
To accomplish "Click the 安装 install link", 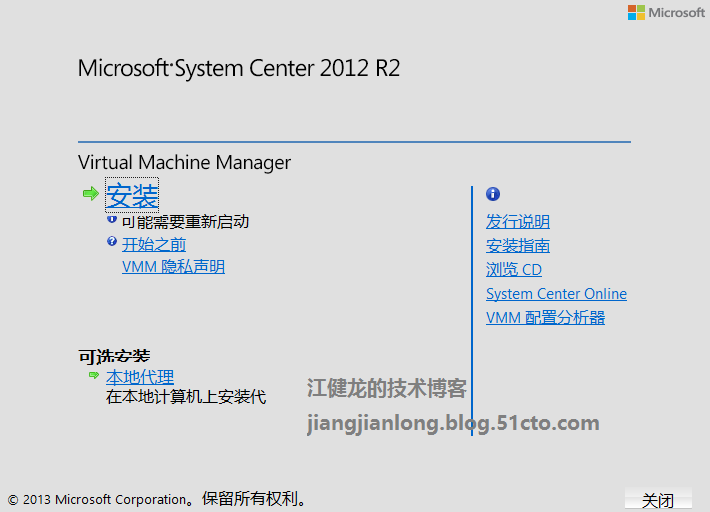I will (132, 195).
